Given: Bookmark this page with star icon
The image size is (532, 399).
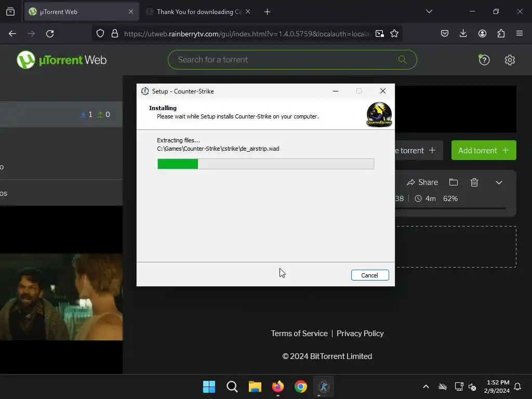Looking at the screenshot, I should pyautogui.click(x=394, y=34).
